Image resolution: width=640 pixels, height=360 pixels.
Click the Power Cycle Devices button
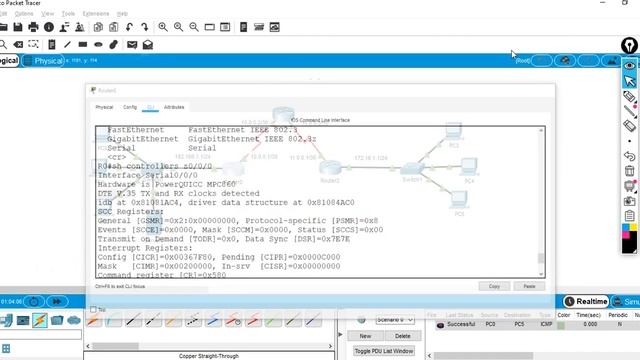(34, 302)
